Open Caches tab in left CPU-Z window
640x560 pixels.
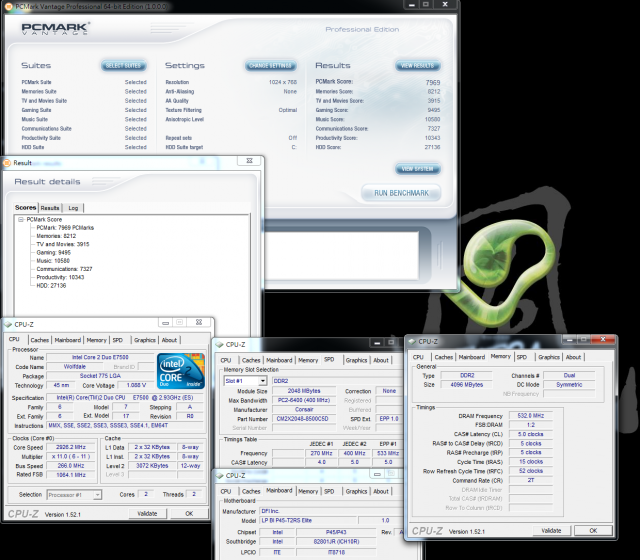coord(40,340)
